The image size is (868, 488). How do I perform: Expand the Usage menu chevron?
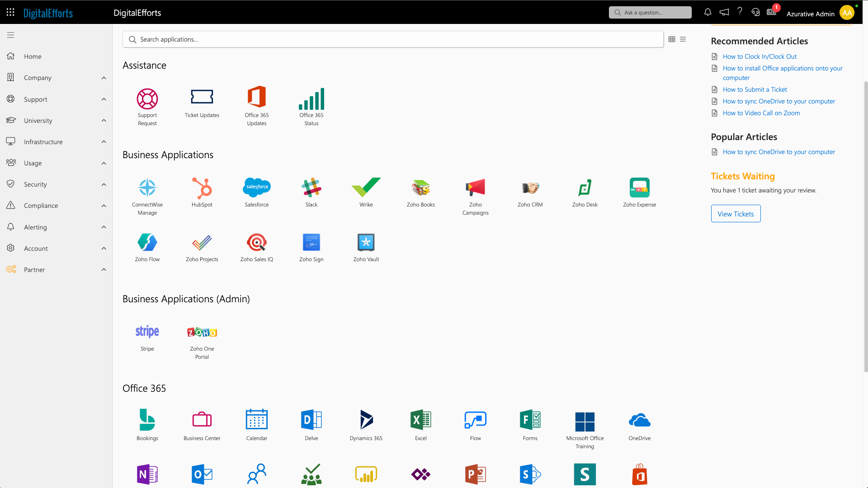coord(104,163)
